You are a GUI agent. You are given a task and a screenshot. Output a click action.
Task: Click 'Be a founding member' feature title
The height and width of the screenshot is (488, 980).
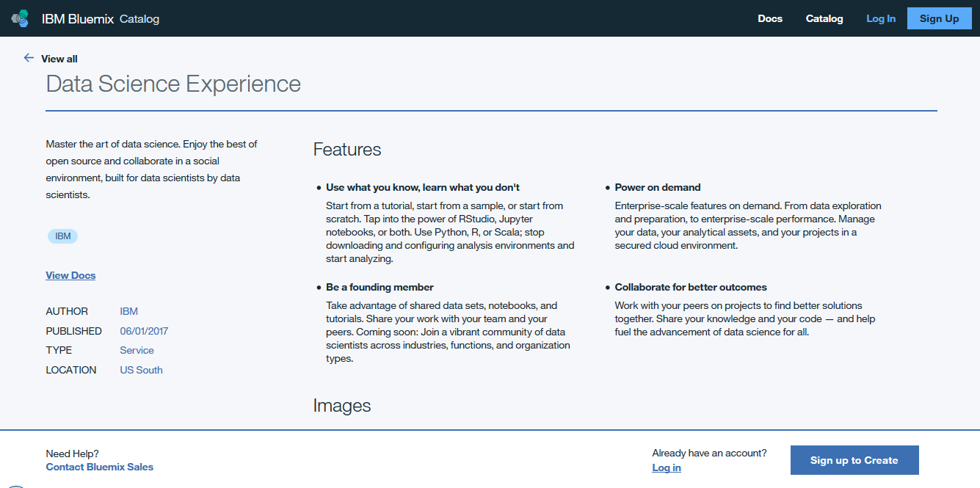(x=380, y=287)
